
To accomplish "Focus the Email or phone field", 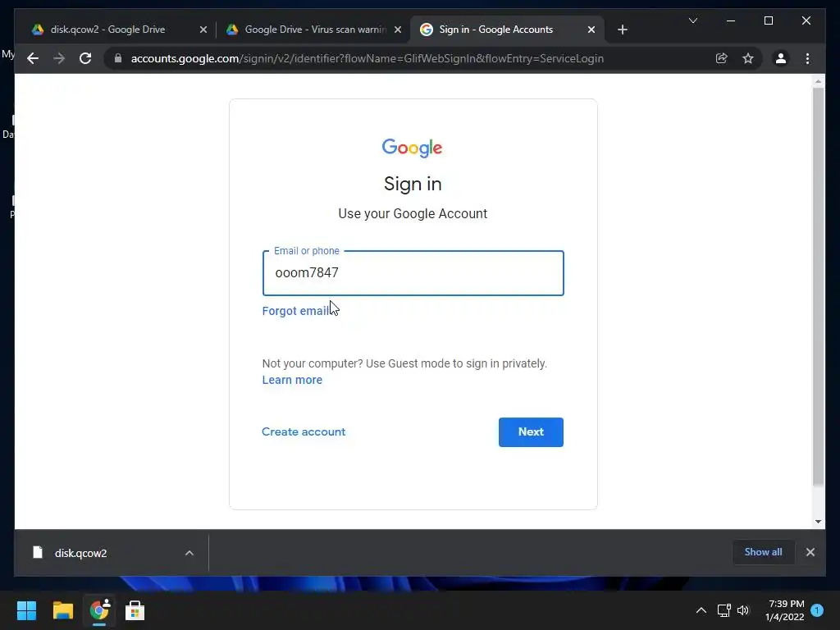I will pos(413,272).
